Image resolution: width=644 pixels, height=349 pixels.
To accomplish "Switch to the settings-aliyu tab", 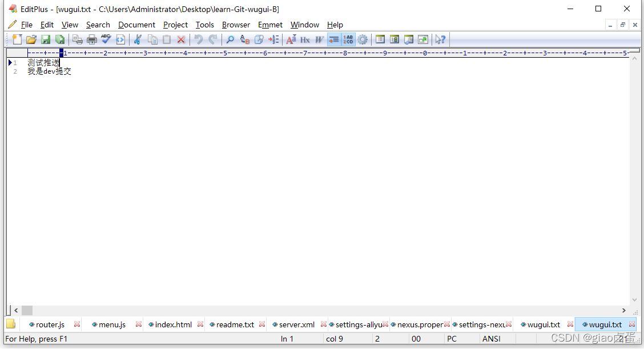I will click(359, 325).
